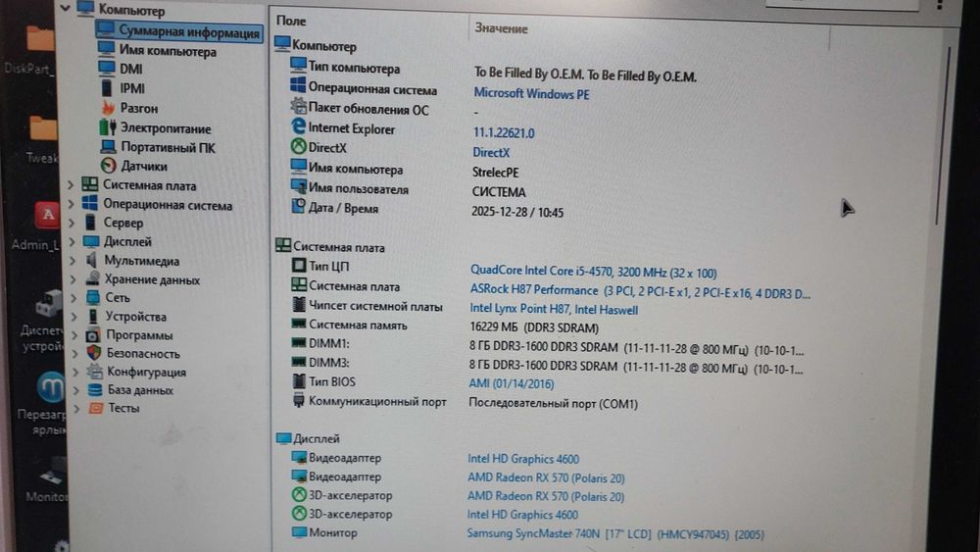Viewport: 980px width, 552px height.
Task: Select Операционная система in the left tree
Action: click(168, 204)
